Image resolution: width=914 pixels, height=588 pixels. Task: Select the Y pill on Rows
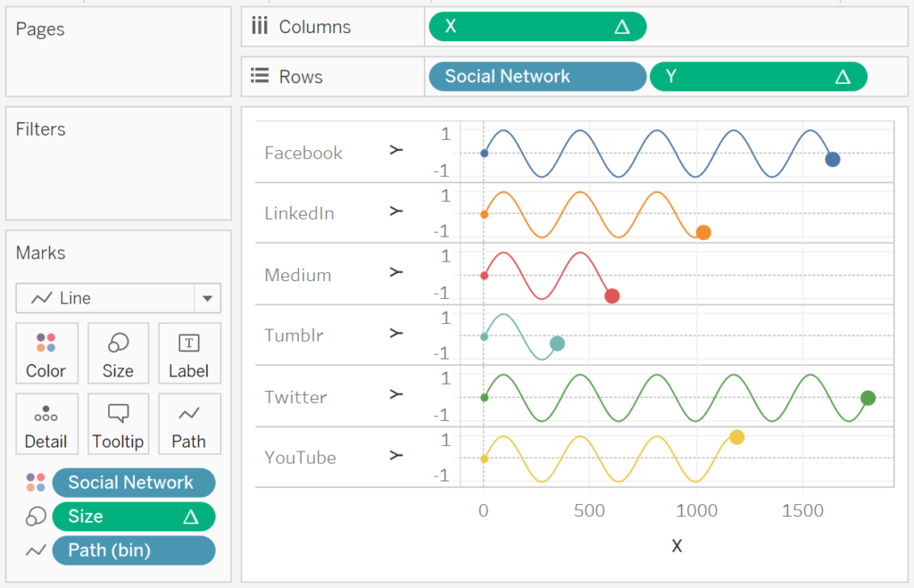758,77
